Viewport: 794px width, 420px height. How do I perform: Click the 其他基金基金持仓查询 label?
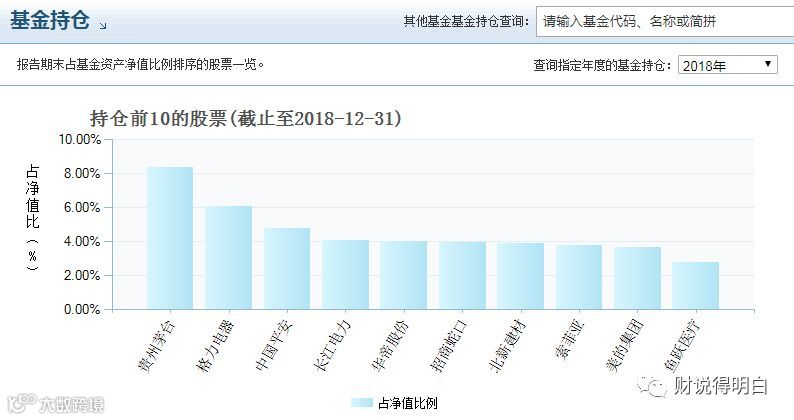[x=466, y=21]
